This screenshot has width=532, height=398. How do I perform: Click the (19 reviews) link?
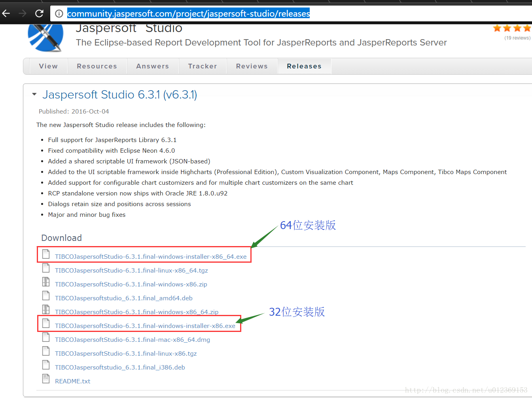[517, 38]
